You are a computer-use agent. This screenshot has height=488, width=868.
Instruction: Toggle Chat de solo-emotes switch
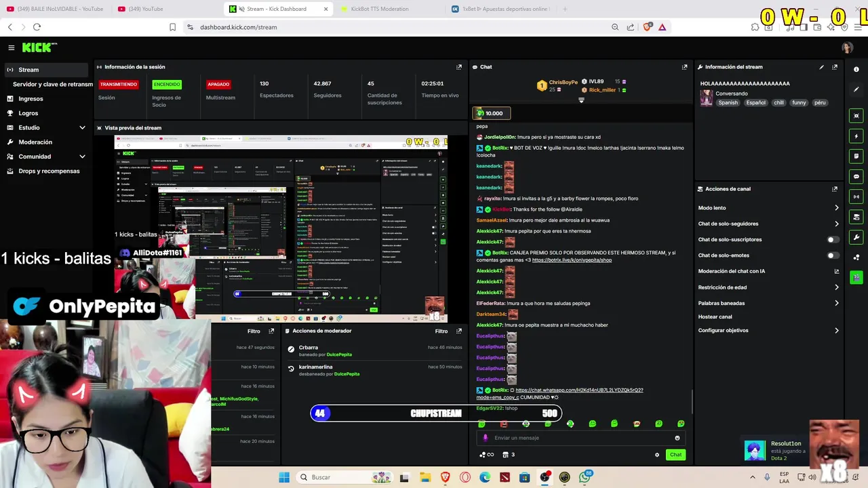coord(833,256)
